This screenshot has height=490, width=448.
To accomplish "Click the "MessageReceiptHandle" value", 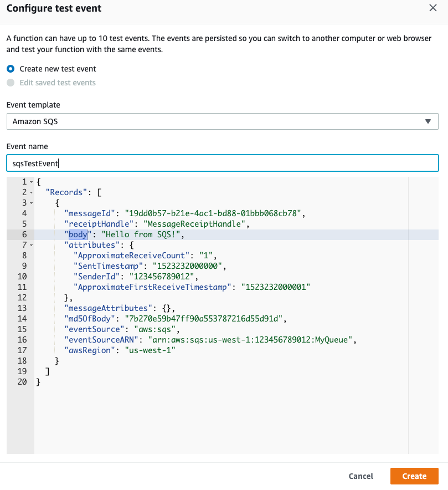I will pos(194,224).
